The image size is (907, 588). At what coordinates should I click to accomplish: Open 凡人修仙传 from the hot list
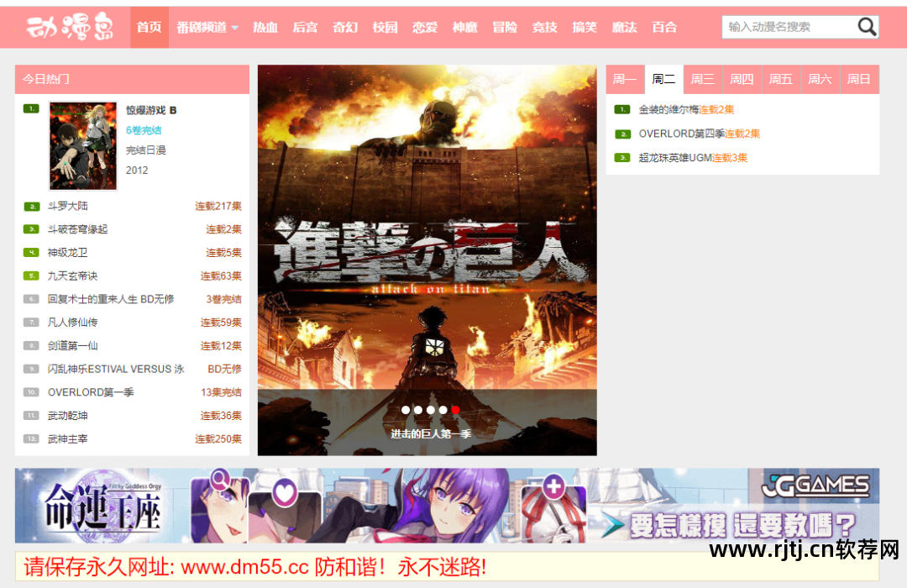(72, 323)
